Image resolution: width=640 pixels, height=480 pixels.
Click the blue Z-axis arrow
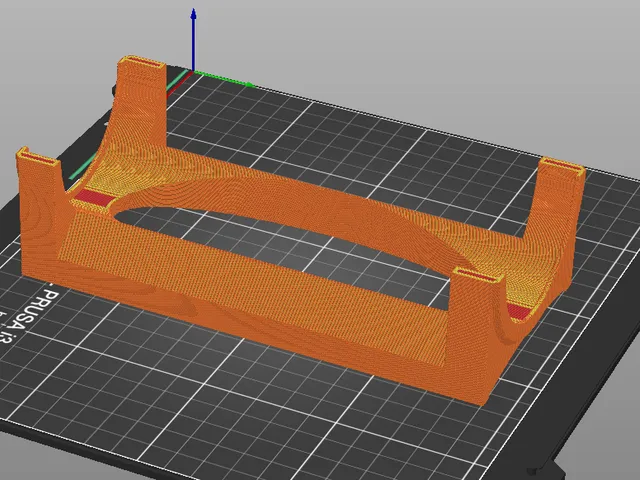click(193, 40)
